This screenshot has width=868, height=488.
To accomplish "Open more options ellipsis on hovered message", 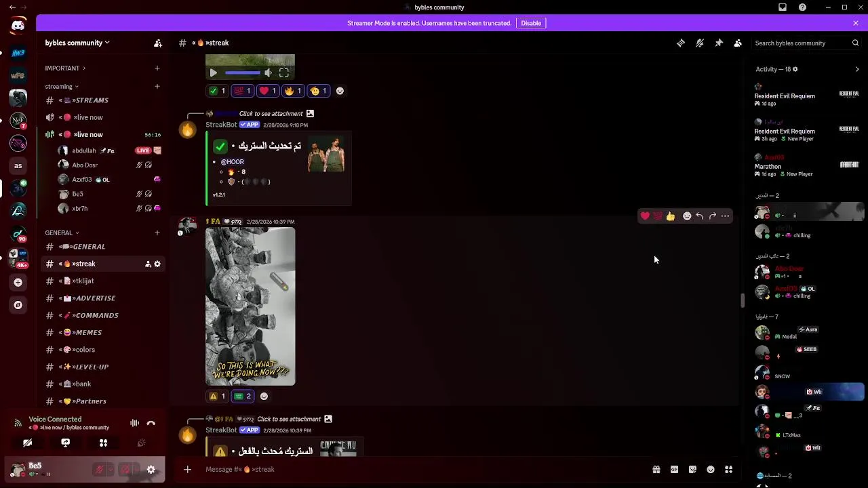I will tap(725, 216).
